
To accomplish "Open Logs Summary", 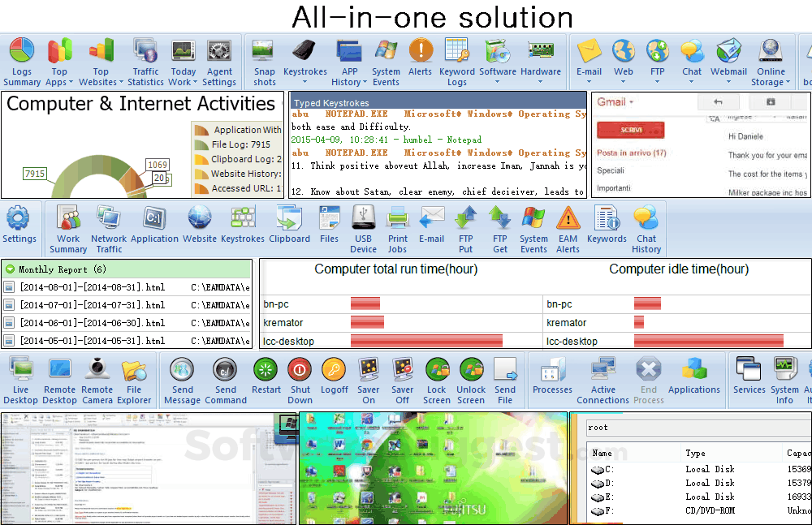I will (x=21, y=61).
